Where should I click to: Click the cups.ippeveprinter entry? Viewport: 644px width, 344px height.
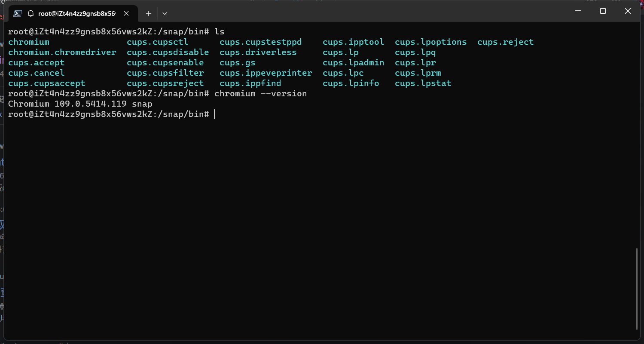[x=266, y=73]
